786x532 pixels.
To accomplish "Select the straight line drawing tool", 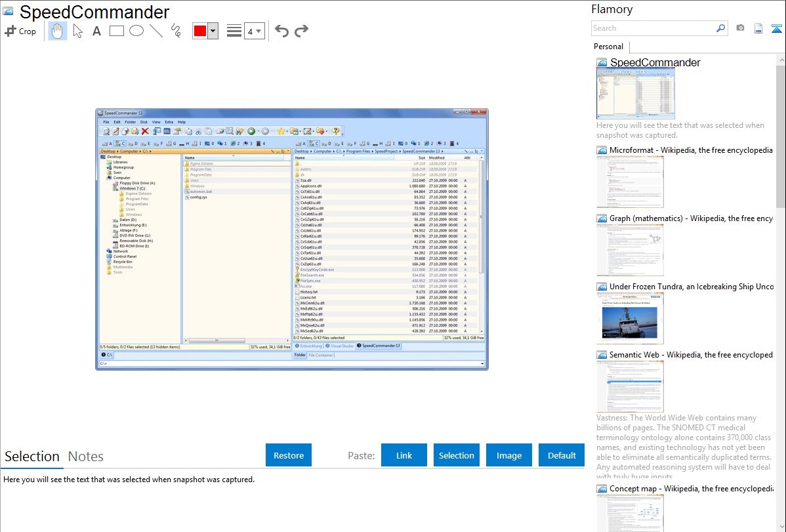I will (156, 31).
